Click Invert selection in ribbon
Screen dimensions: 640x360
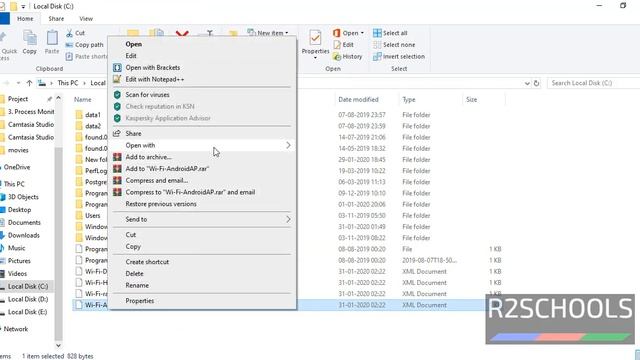point(399,57)
